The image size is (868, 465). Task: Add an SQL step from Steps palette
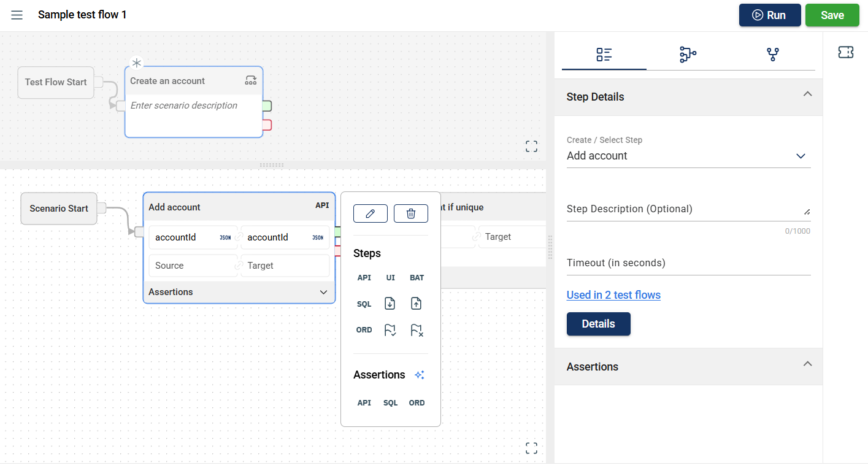364,304
